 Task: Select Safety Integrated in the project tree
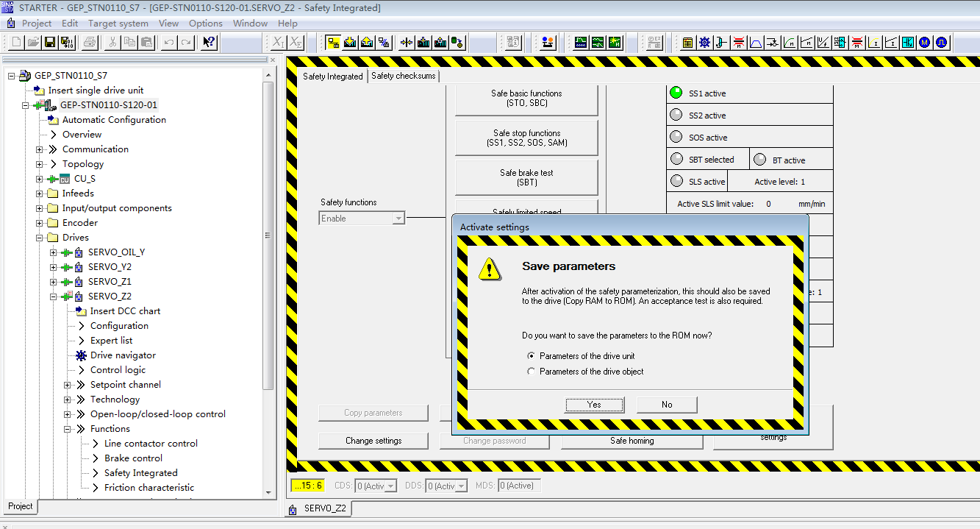[140, 473]
